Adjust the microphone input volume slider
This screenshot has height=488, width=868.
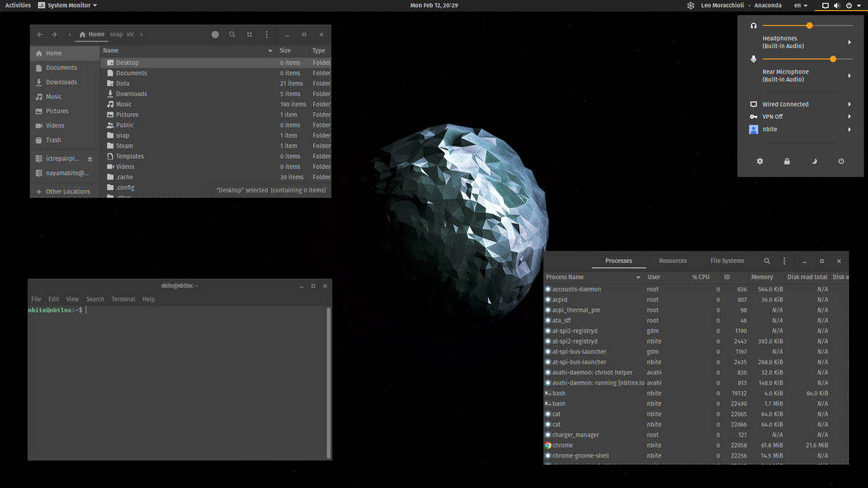pos(832,59)
